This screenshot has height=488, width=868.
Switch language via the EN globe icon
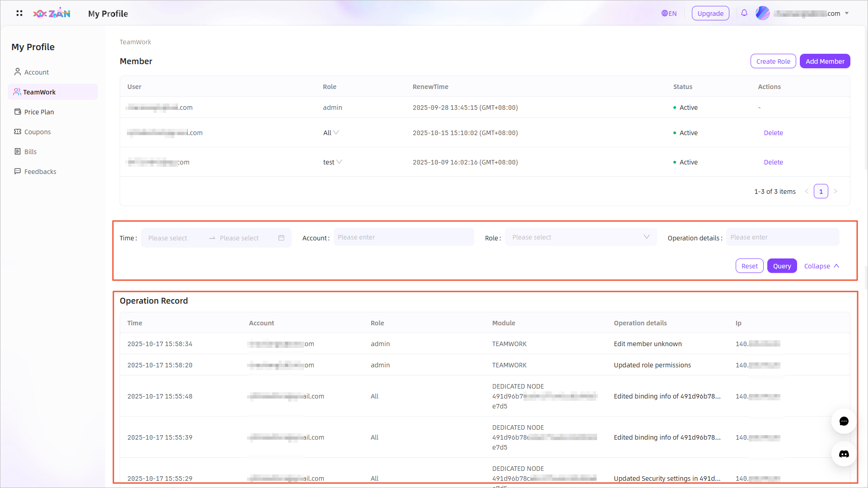[x=669, y=13]
